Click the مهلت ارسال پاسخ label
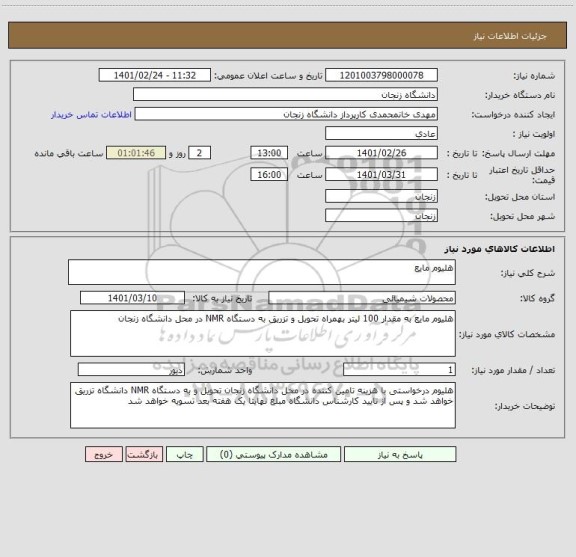 pyautogui.click(x=518, y=153)
